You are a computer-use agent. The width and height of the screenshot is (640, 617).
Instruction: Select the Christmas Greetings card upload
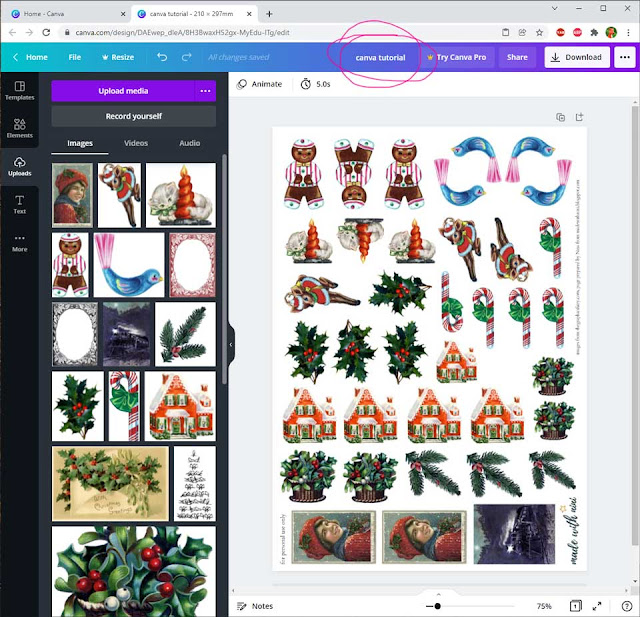[x=110, y=484]
